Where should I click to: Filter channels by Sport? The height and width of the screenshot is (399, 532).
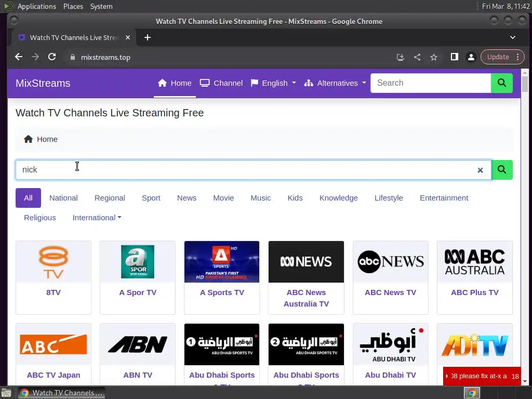click(x=151, y=198)
